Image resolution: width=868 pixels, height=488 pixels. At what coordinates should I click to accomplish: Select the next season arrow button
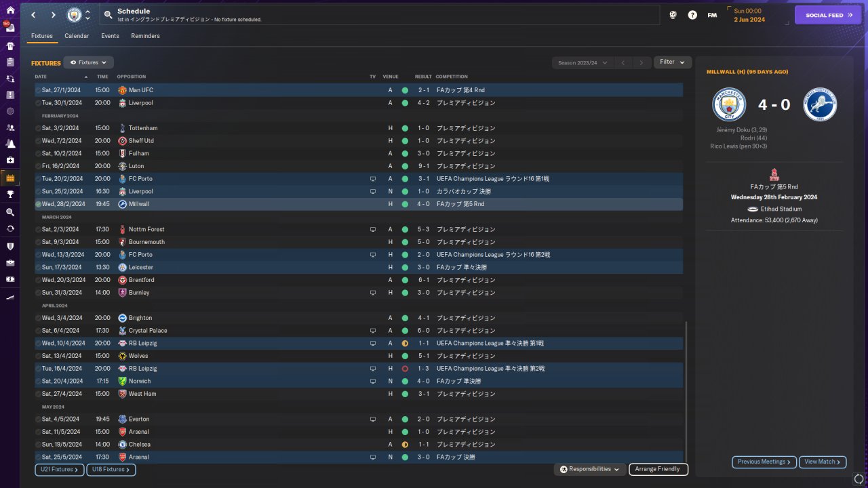(x=642, y=63)
